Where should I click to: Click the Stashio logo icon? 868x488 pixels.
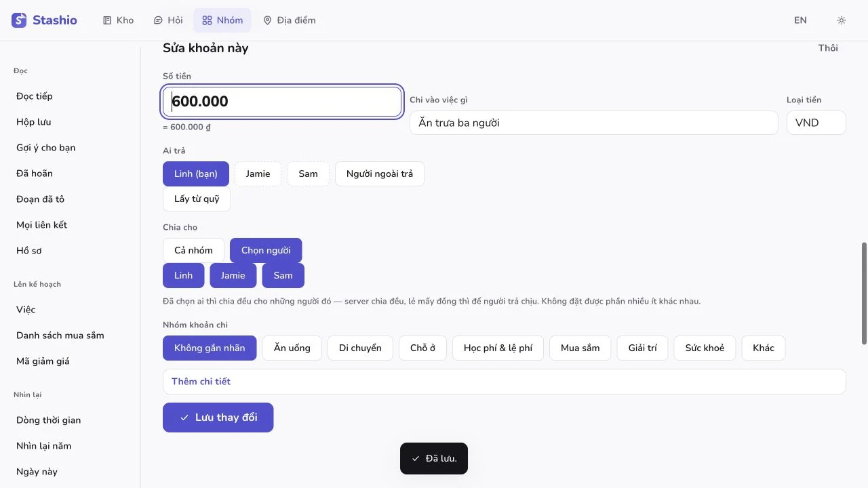click(x=19, y=20)
